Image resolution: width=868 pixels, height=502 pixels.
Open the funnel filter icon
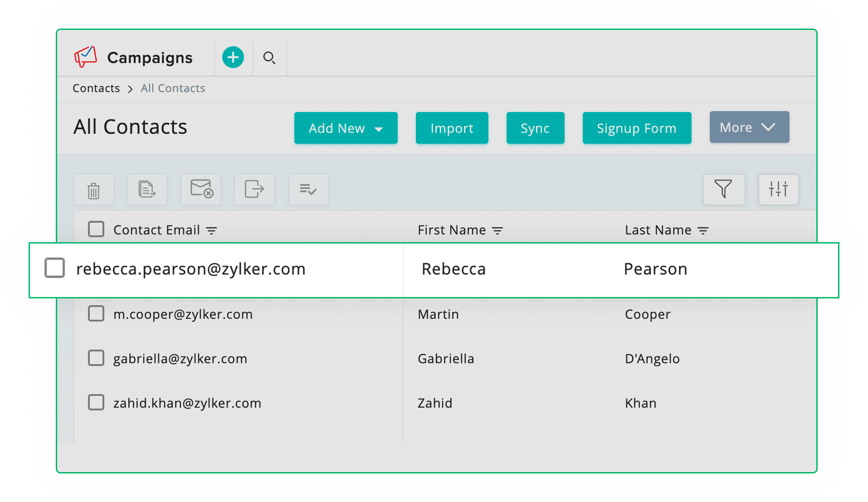pyautogui.click(x=724, y=190)
